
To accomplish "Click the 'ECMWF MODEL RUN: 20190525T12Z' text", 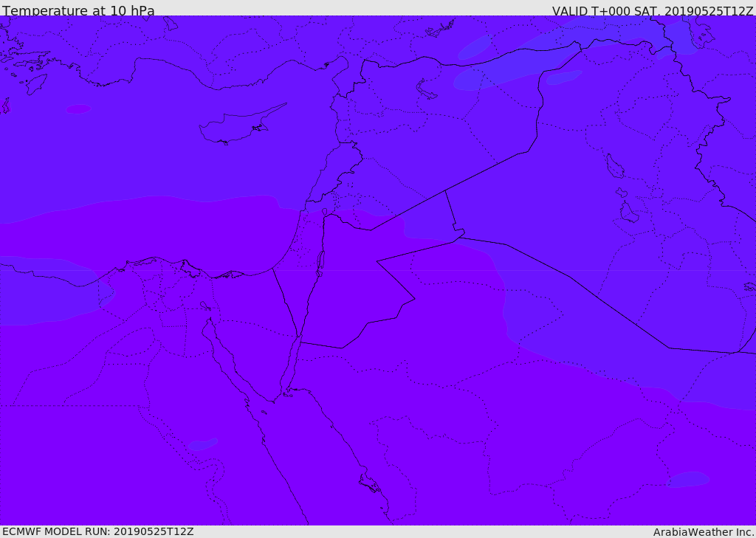I will click(98, 531).
